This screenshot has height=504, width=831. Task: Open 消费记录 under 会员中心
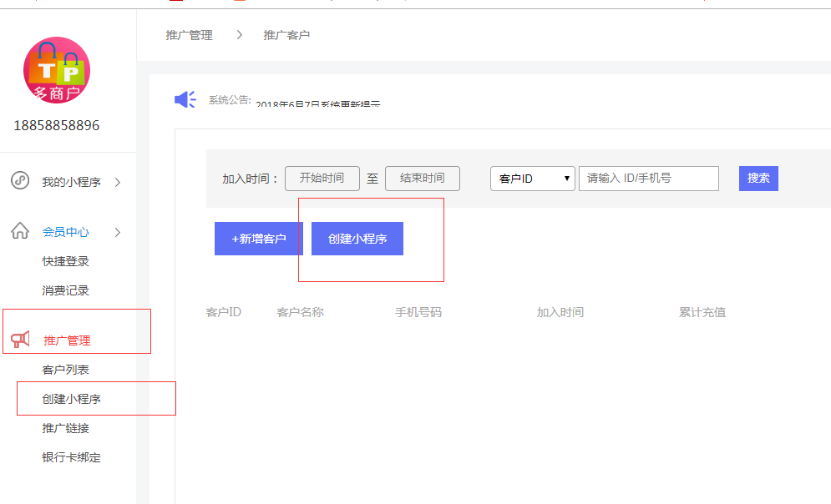[67, 290]
